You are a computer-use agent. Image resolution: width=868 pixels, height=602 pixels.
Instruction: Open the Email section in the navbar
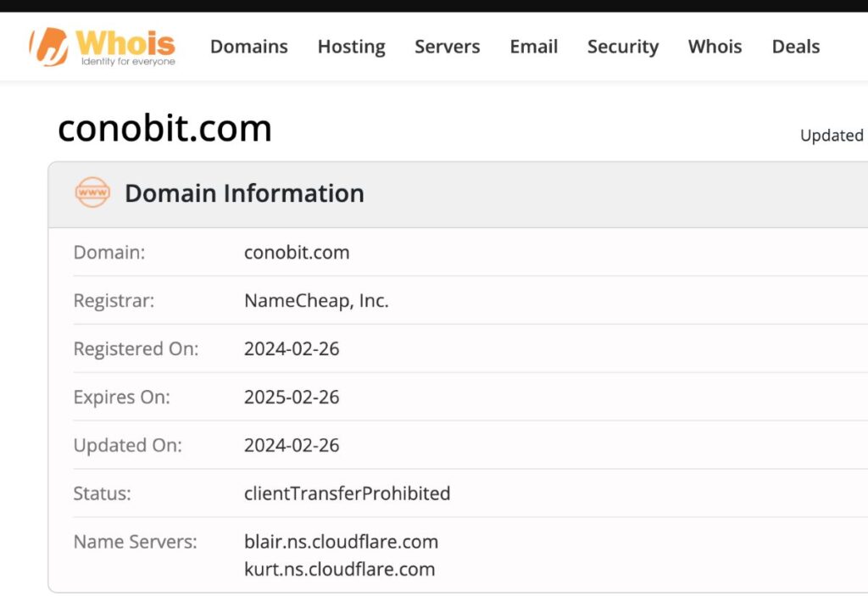tap(533, 47)
